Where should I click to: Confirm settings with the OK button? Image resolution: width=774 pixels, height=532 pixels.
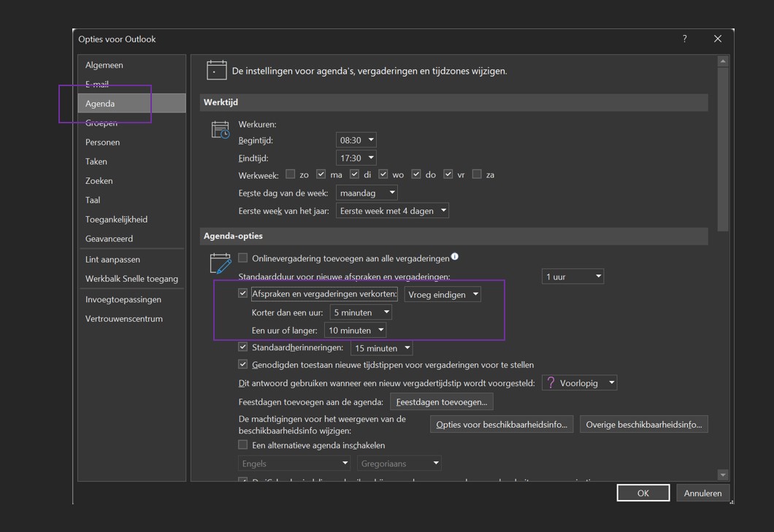pyautogui.click(x=643, y=493)
